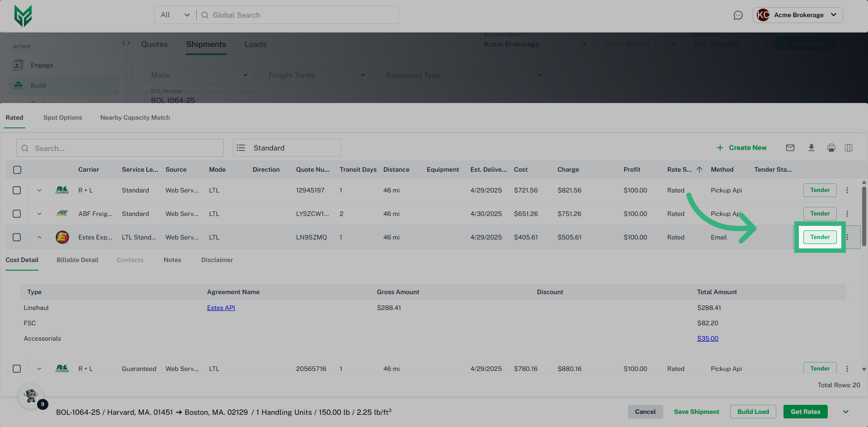Open the Estes API agreement link
868x427 pixels.
point(221,308)
